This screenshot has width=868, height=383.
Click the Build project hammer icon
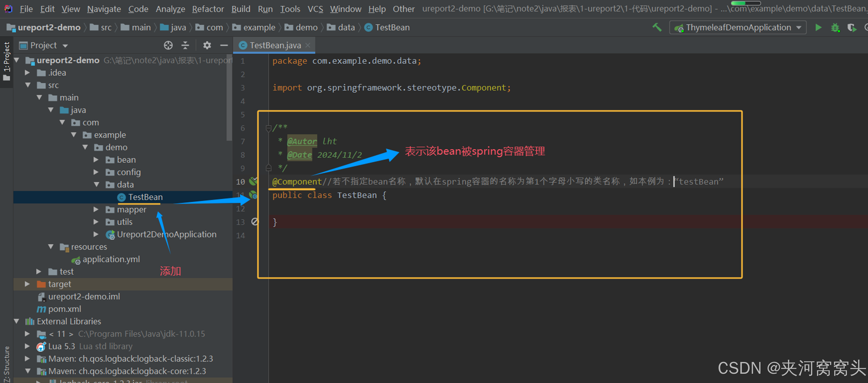[657, 27]
